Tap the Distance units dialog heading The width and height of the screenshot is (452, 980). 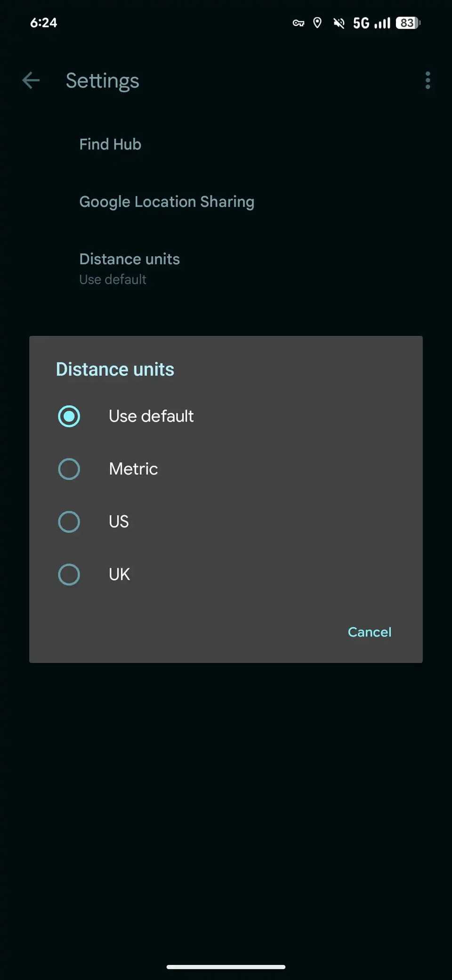pos(115,369)
